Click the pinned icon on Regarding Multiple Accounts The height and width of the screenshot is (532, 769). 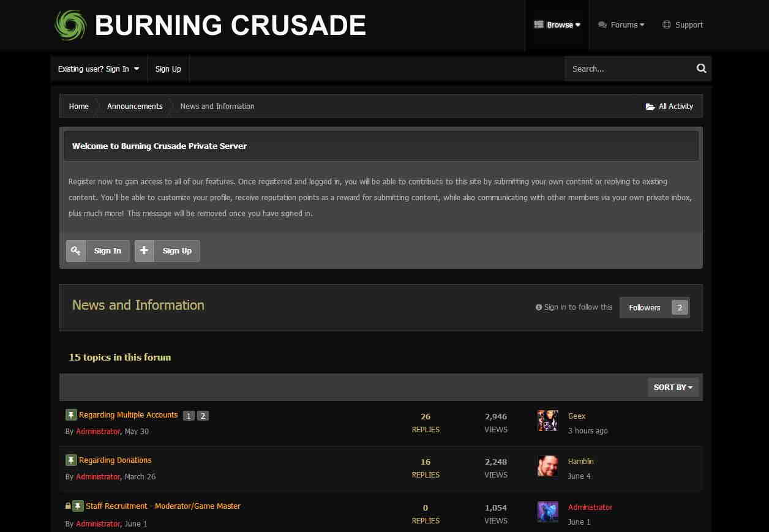click(x=71, y=415)
